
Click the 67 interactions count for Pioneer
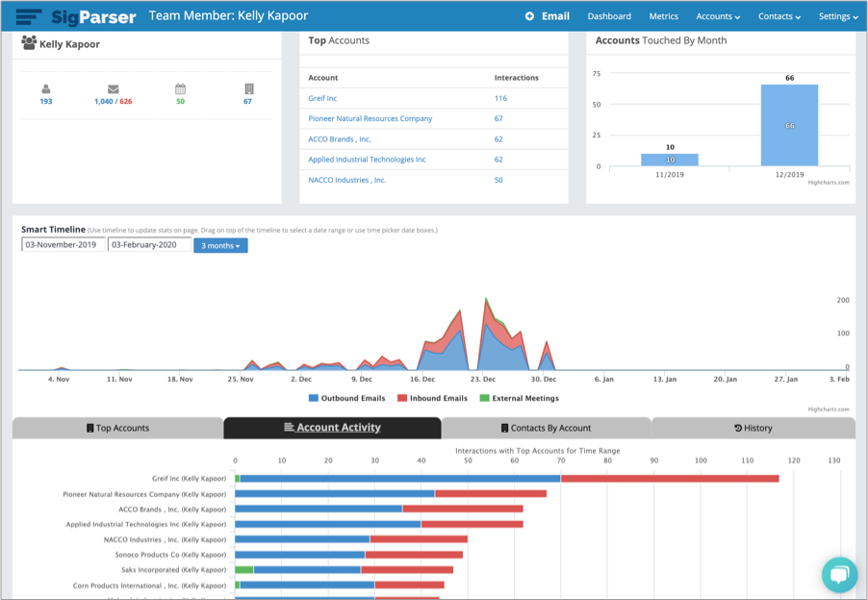(498, 118)
